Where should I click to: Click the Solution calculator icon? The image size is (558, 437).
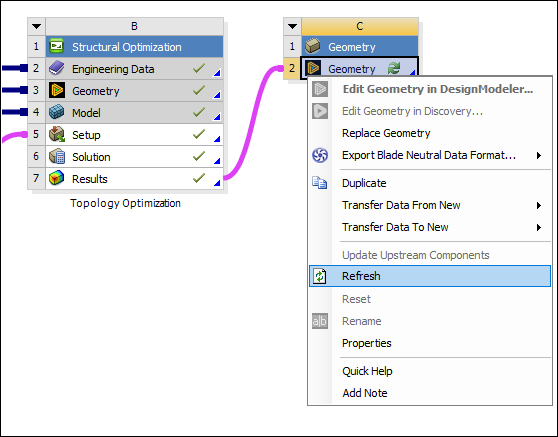pos(57,157)
